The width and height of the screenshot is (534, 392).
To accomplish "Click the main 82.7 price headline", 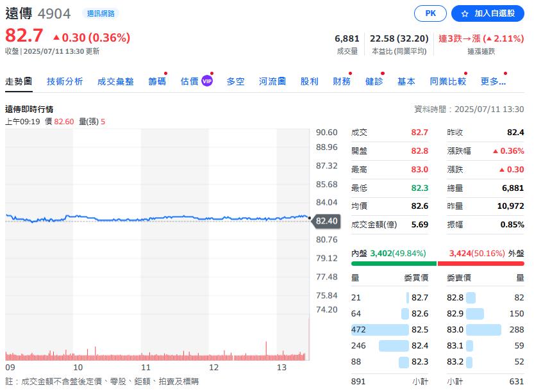I will click(x=24, y=35).
